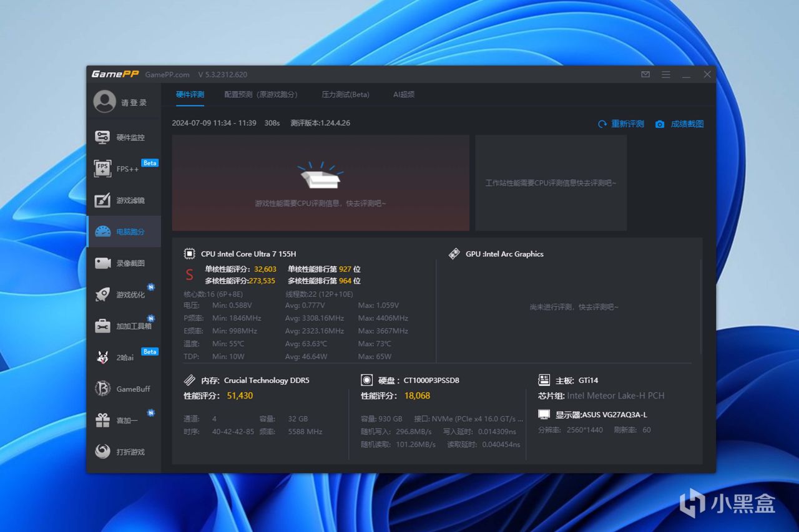Image resolution: width=799 pixels, height=532 pixels.
Task: Open the FPS++ sidebar item
Action: coord(124,168)
